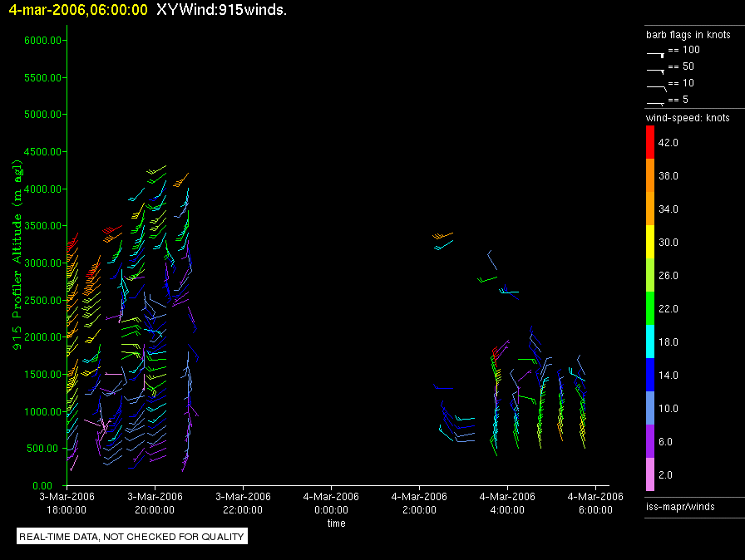Click the 'XYWind:915winds.' plot title
Viewport: 745px width, 560px height.
click(x=222, y=10)
